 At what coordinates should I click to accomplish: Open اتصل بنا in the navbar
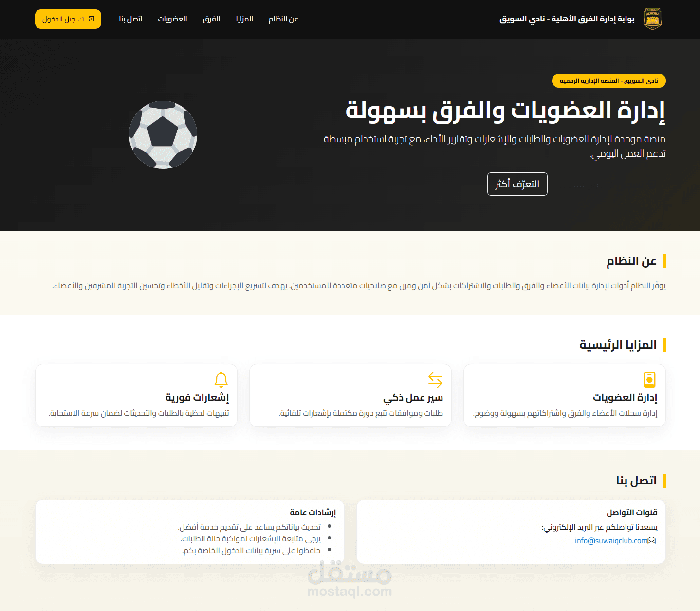130,19
